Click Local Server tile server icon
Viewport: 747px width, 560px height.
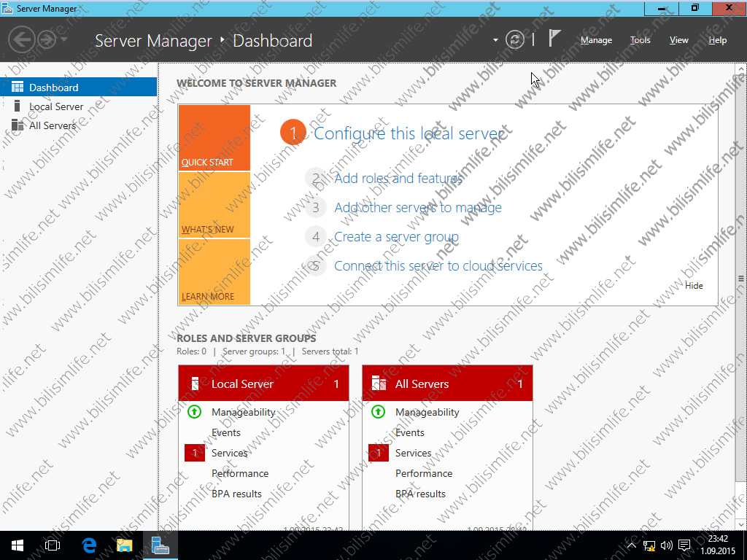click(x=194, y=384)
